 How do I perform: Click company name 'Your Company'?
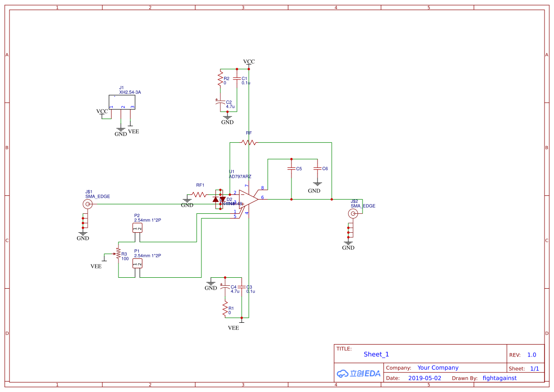(438, 368)
